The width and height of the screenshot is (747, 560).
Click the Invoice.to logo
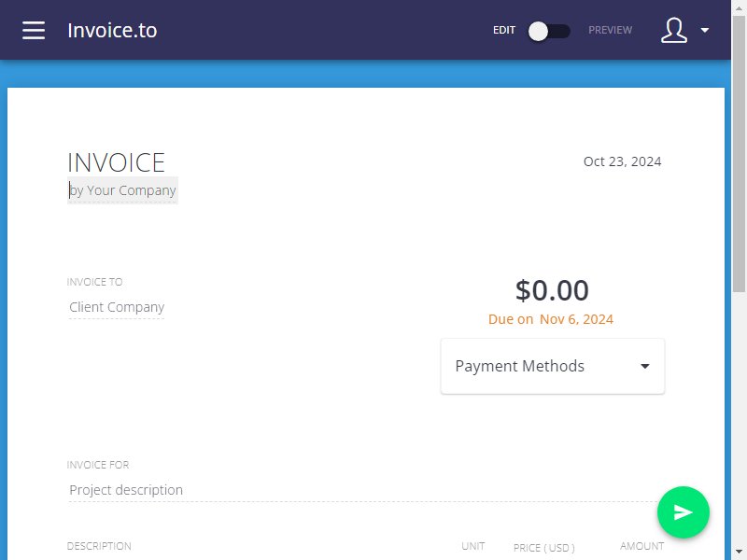112,30
